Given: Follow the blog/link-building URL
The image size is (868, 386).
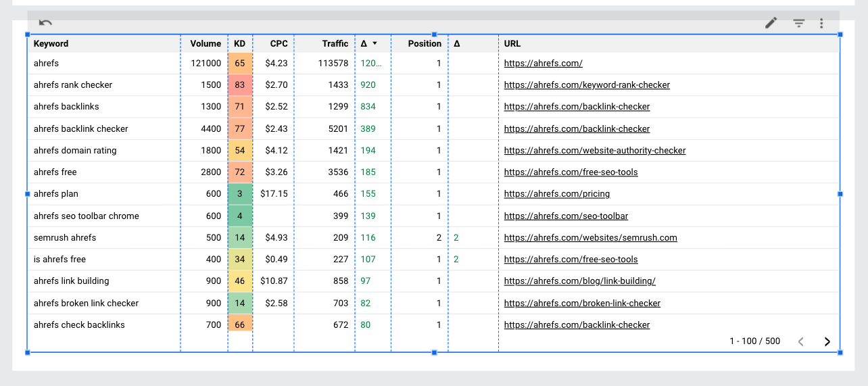Looking at the screenshot, I should click(579, 281).
